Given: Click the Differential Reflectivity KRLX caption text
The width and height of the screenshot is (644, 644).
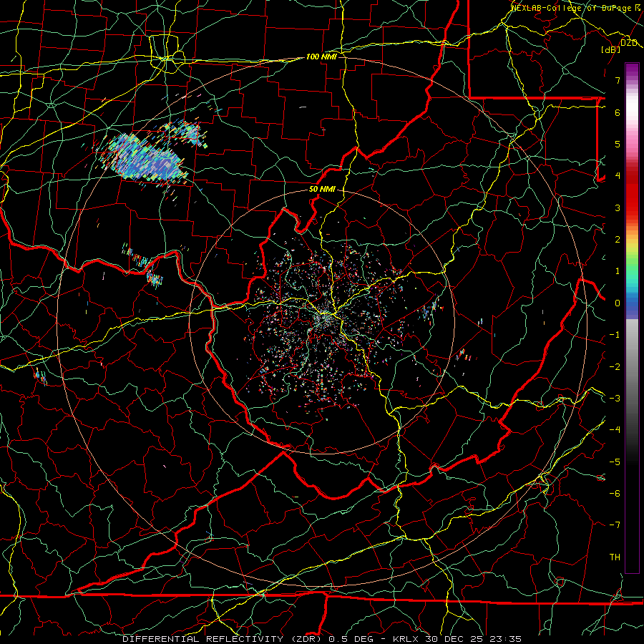Looking at the screenshot, I should click(x=322, y=639).
